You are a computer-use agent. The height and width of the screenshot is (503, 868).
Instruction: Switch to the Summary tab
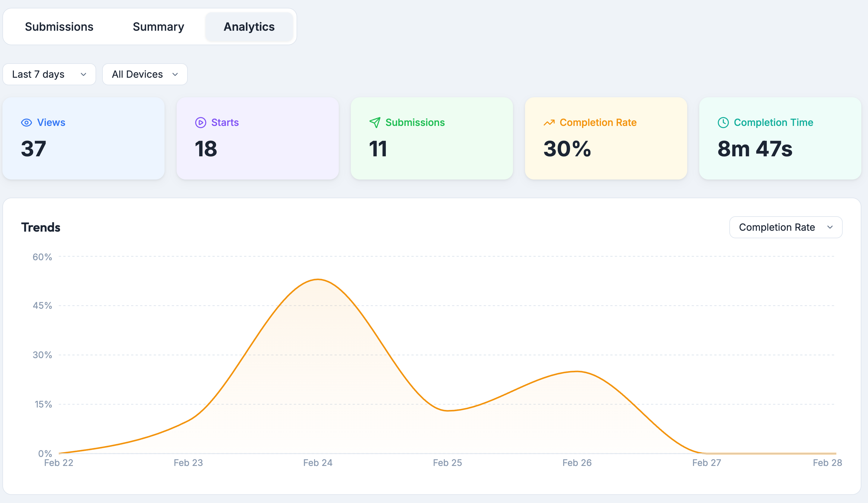[159, 27]
